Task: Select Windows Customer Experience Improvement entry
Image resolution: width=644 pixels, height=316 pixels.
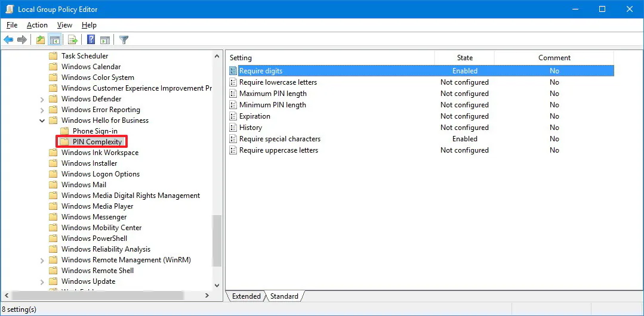Action: [x=136, y=88]
